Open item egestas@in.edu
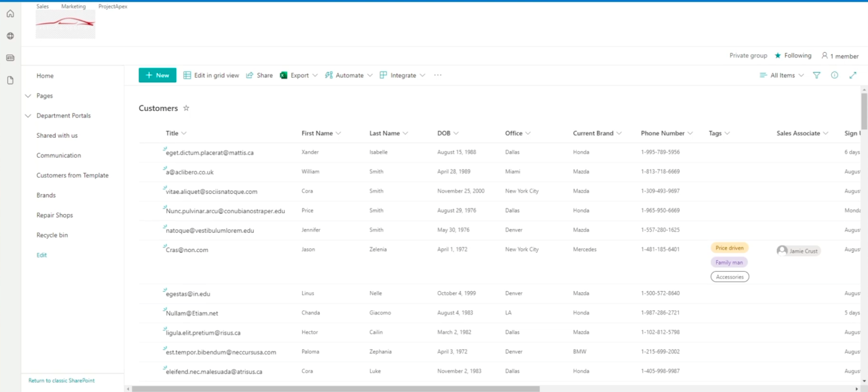This screenshot has width=868, height=392. [x=188, y=294]
